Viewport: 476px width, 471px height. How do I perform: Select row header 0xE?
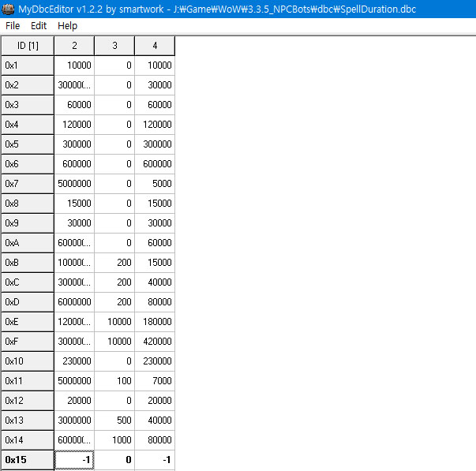(28, 322)
